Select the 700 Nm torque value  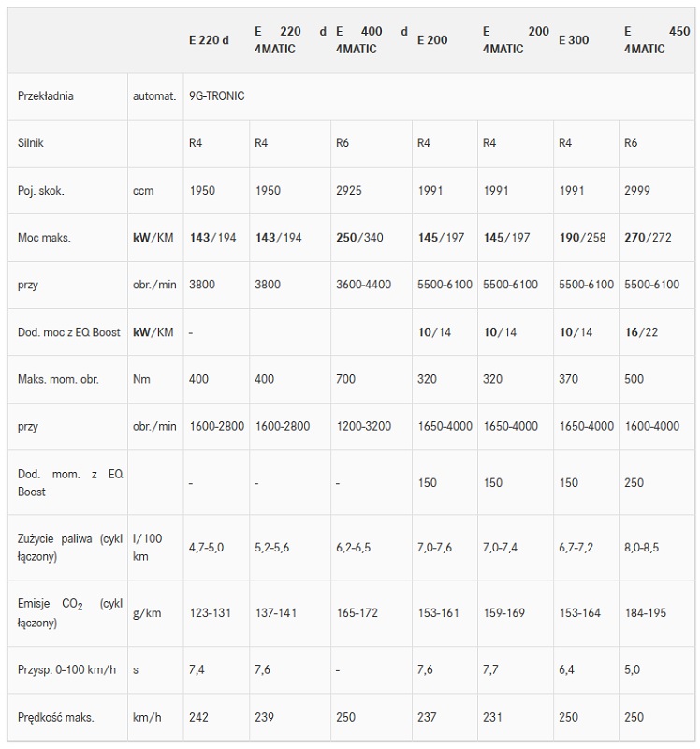(x=345, y=379)
